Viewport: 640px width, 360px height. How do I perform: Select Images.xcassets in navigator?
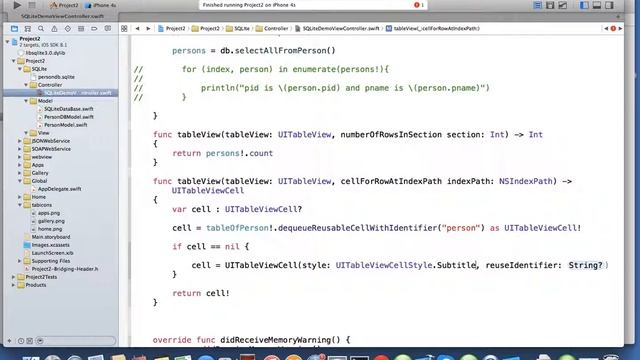tap(50, 245)
